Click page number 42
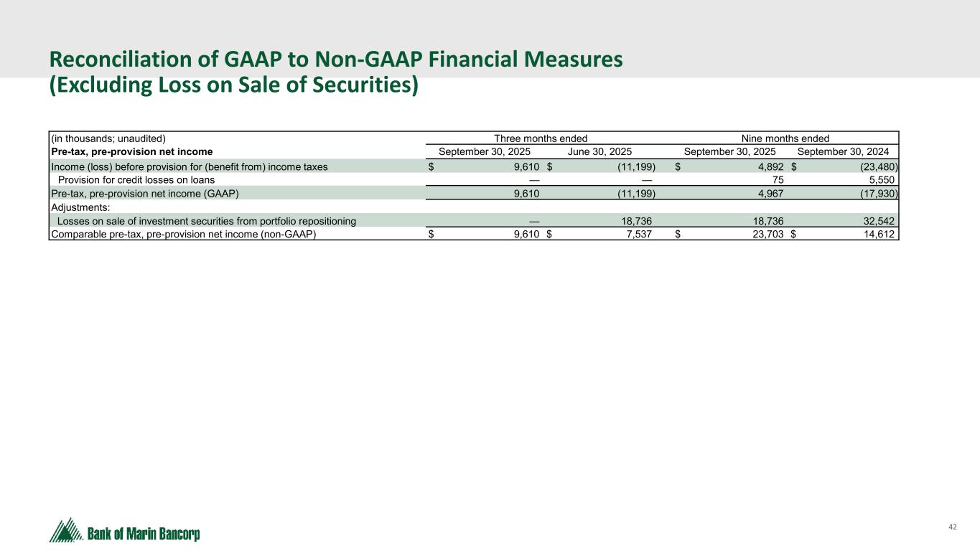 (x=953, y=527)
